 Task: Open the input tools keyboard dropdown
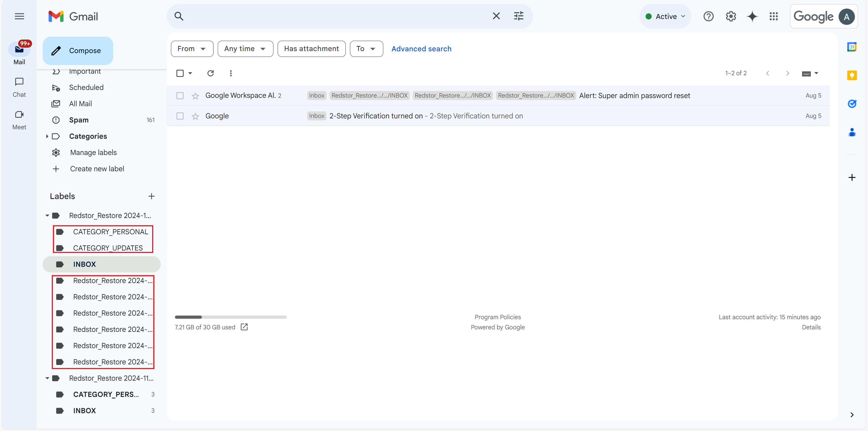[x=810, y=73]
